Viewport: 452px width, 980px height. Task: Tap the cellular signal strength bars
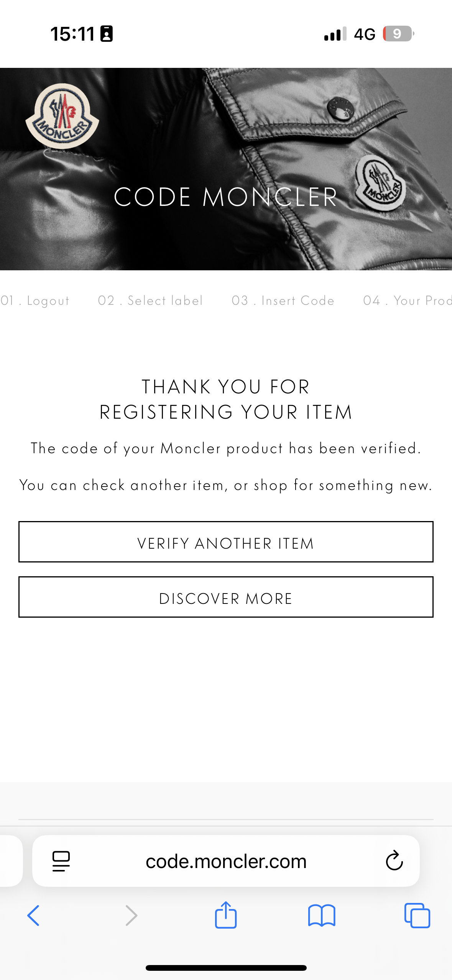click(335, 34)
